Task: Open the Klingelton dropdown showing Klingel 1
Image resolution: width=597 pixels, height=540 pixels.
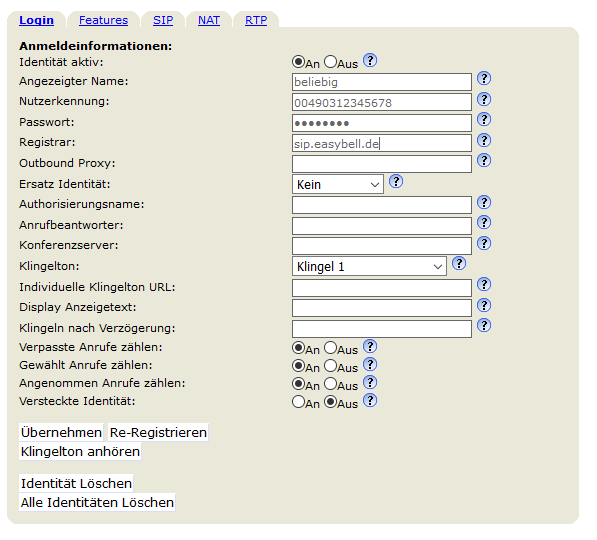Action: point(369,266)
